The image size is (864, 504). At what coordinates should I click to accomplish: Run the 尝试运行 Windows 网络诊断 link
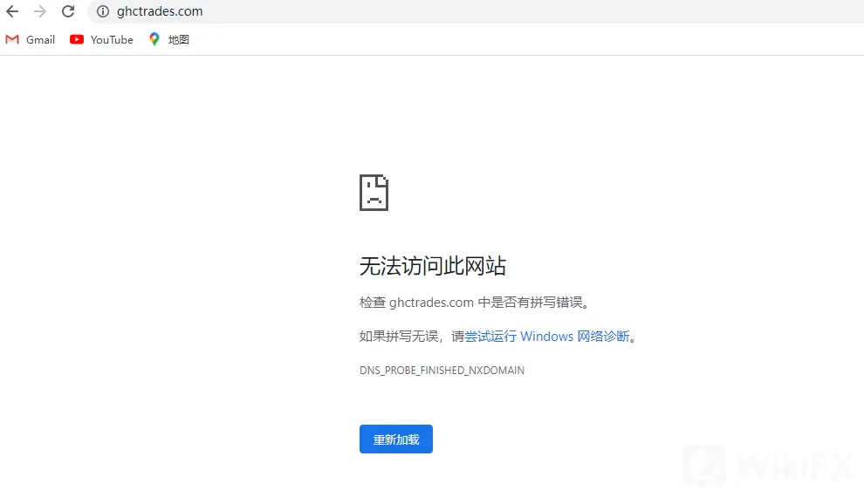pyautogui.click(x=546, y=336)
